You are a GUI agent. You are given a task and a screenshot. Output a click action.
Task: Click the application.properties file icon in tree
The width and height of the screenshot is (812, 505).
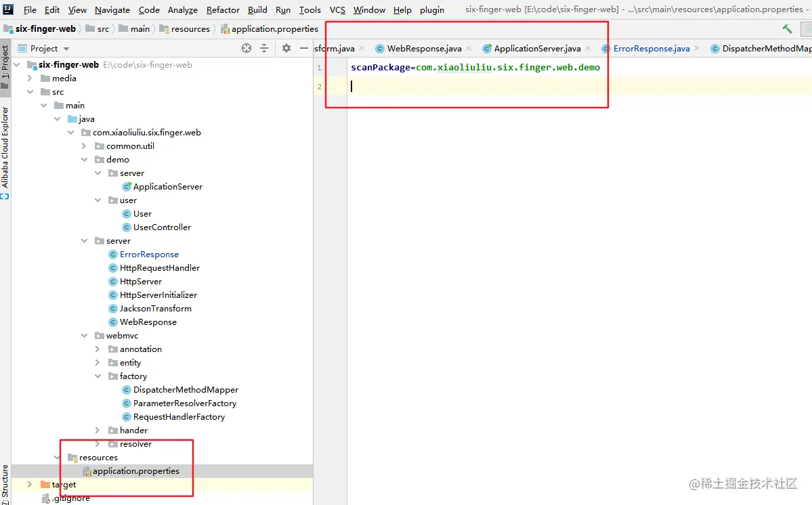[87, 471]
